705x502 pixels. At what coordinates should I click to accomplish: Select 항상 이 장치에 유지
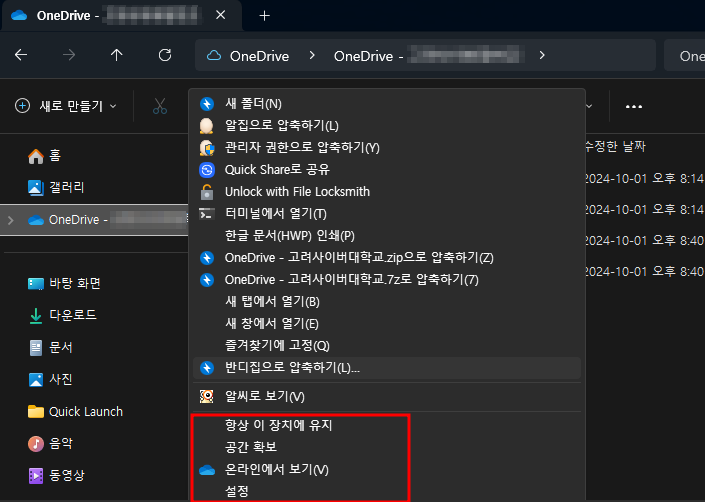point(387,425)
